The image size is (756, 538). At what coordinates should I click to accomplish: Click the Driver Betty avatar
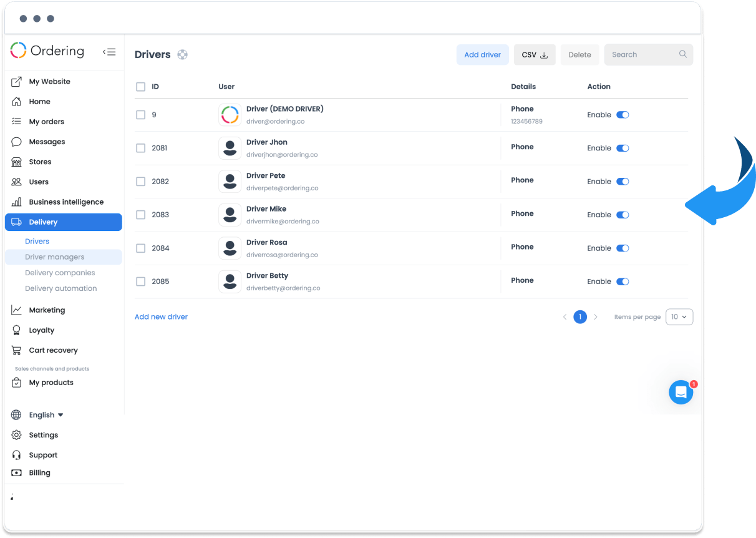click(x=230, y=281)
